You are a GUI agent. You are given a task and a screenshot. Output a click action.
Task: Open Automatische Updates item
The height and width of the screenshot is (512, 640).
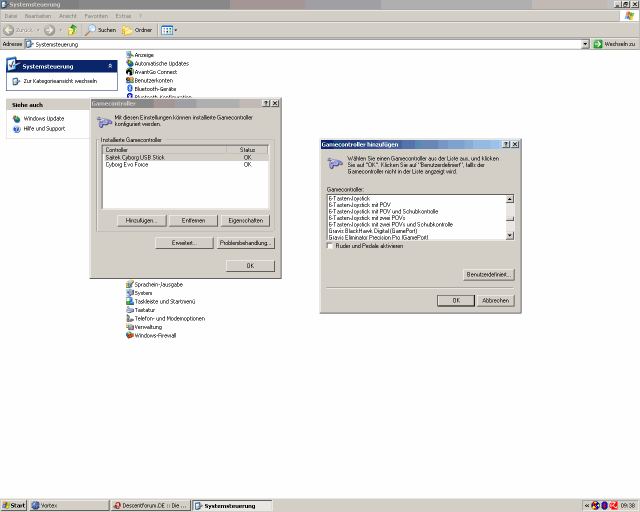click(158, 63)
